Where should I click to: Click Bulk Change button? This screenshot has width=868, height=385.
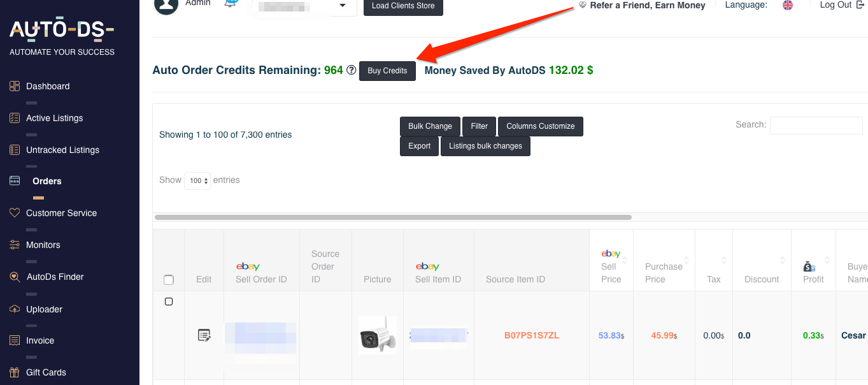pyautogui.click(x=430, y=126)
